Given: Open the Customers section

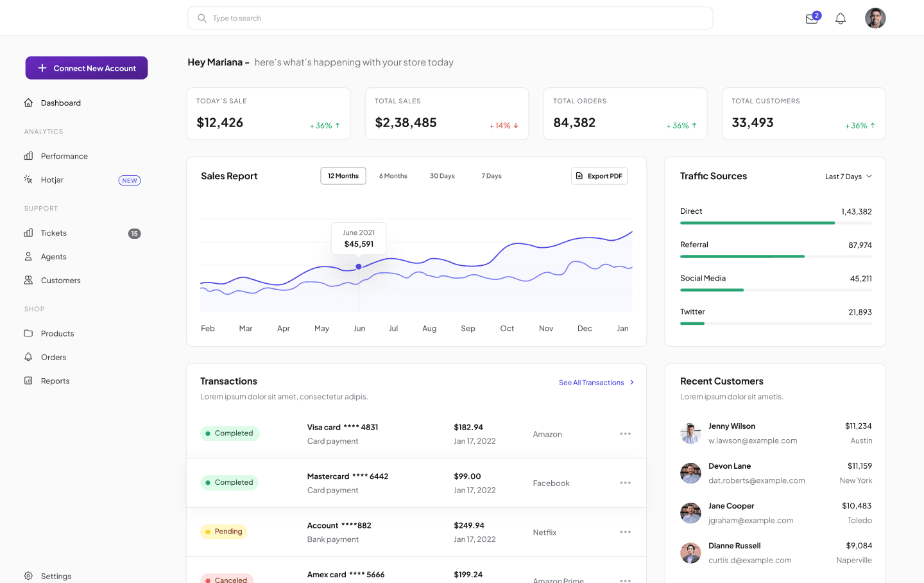Looking at the screenshot, I should coord(61,280).
